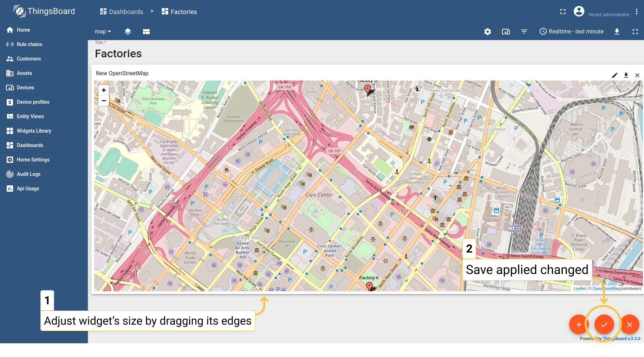The width and height of the screenshot is (644, 357).
Task: Open the filters icon
Action: (524, 32)
